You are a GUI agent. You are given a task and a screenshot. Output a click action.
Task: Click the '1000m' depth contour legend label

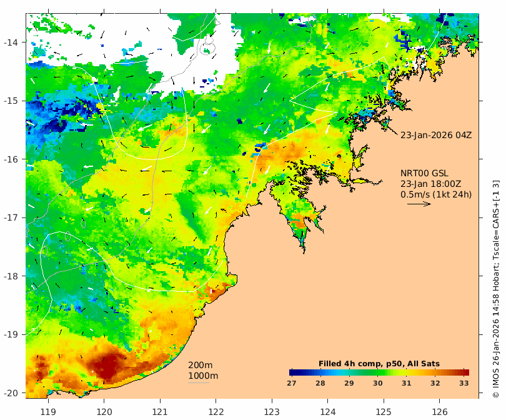203,376
